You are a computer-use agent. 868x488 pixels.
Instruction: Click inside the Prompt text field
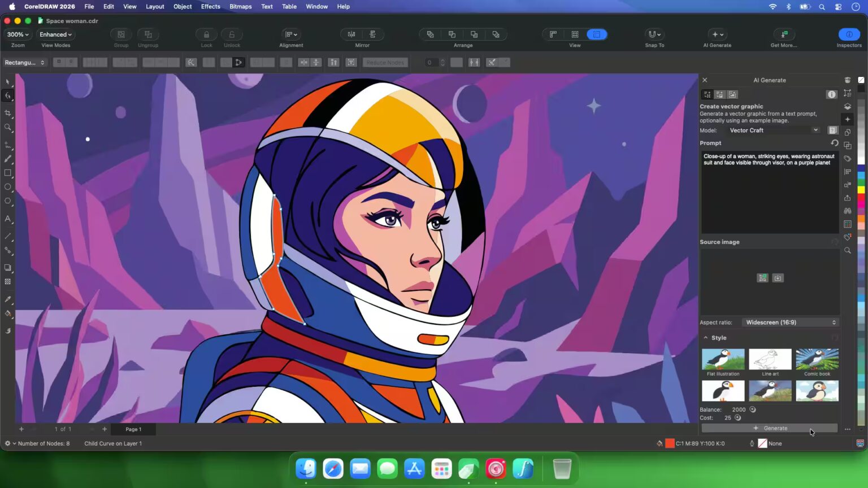[769, 192]
